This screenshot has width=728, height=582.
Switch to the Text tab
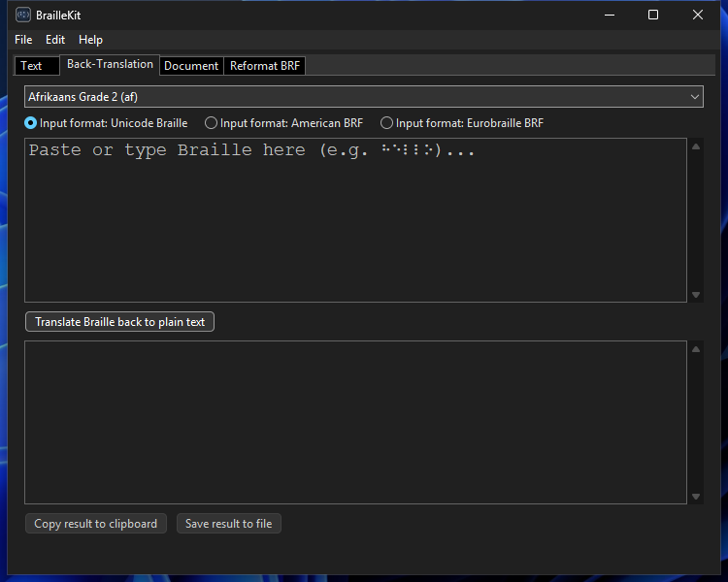37,66
